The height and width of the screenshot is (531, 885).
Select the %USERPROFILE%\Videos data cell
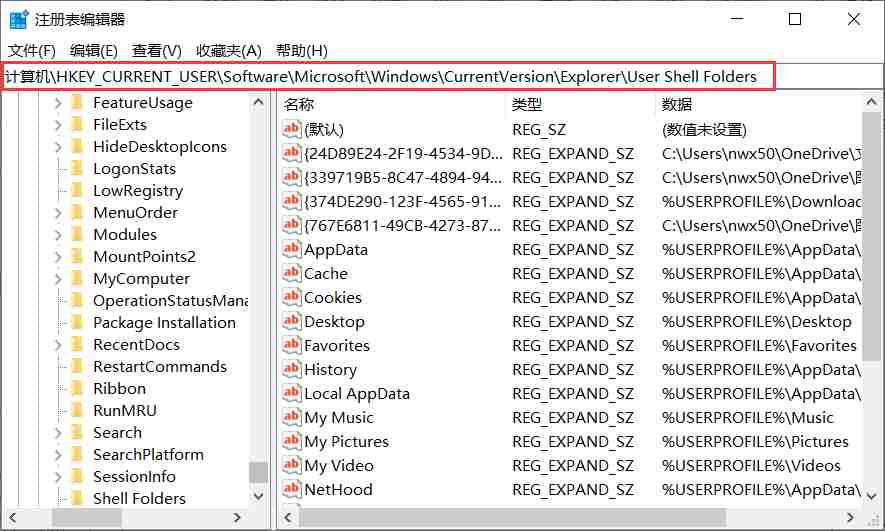[751, 466]
